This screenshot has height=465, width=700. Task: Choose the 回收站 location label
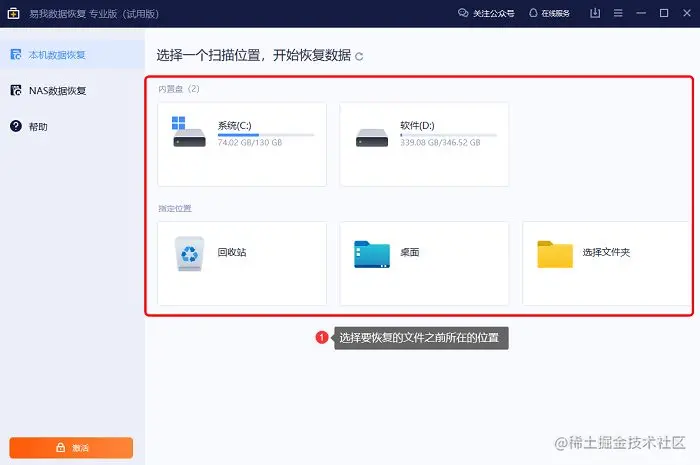232,252
